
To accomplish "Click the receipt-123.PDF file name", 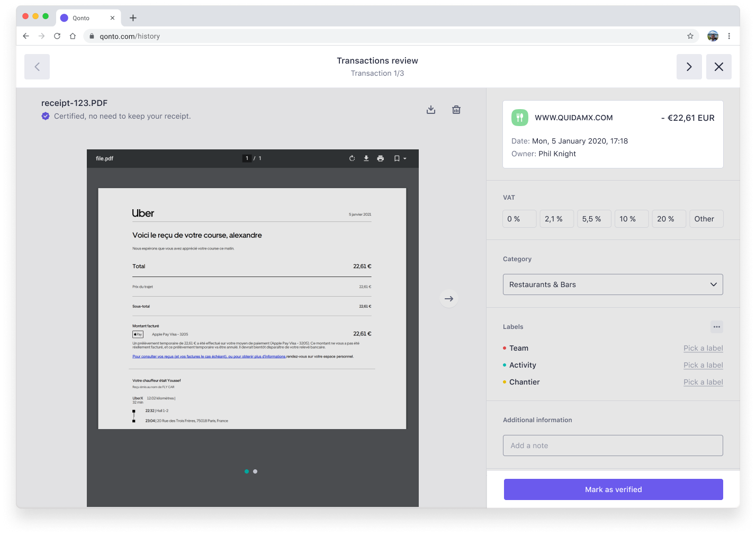I will click(75, 103).
